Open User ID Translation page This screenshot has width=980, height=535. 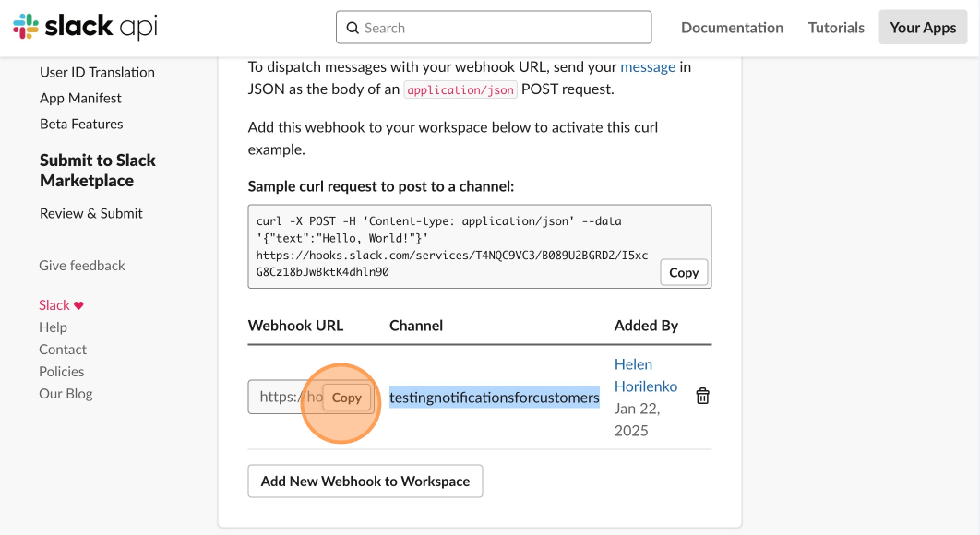pyautogui.click(x=97, y=72)
